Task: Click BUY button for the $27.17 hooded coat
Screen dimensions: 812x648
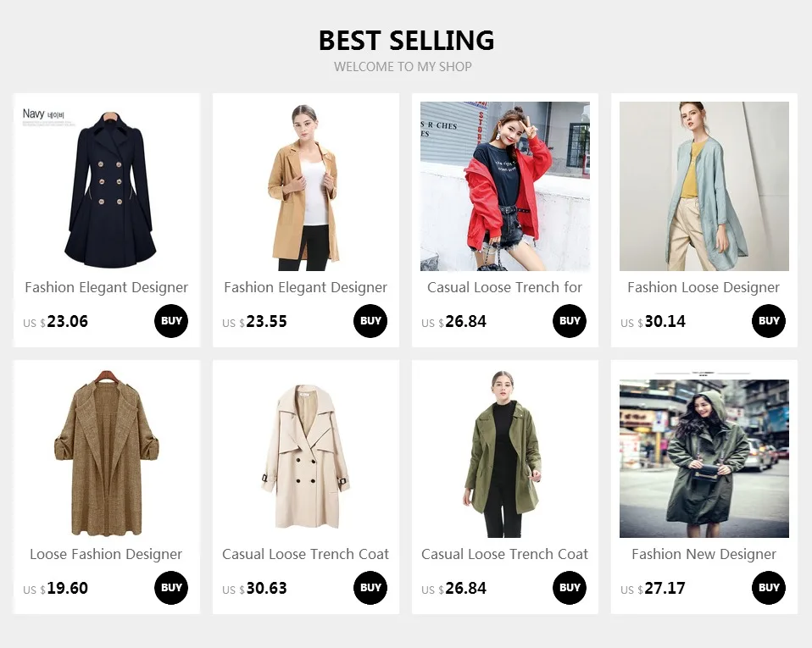Action: pos(769,588)
